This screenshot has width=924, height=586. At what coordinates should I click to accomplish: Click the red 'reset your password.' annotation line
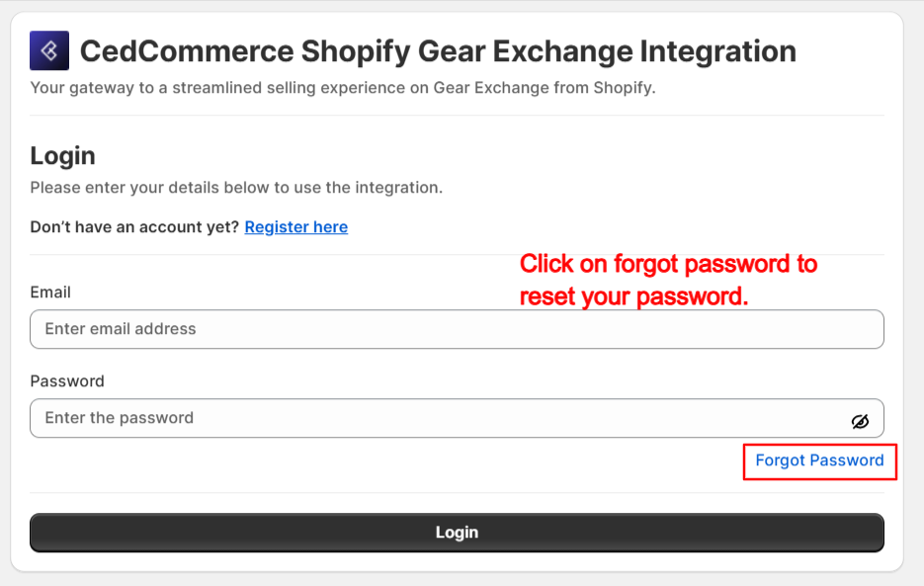(633, 296)
